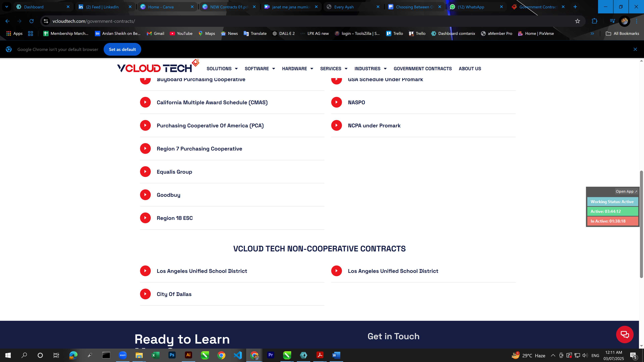Image resolution: width=644 pixels, height=362 pixels.
Task: Click the Working Status: Active label
Action: [612, 202]
